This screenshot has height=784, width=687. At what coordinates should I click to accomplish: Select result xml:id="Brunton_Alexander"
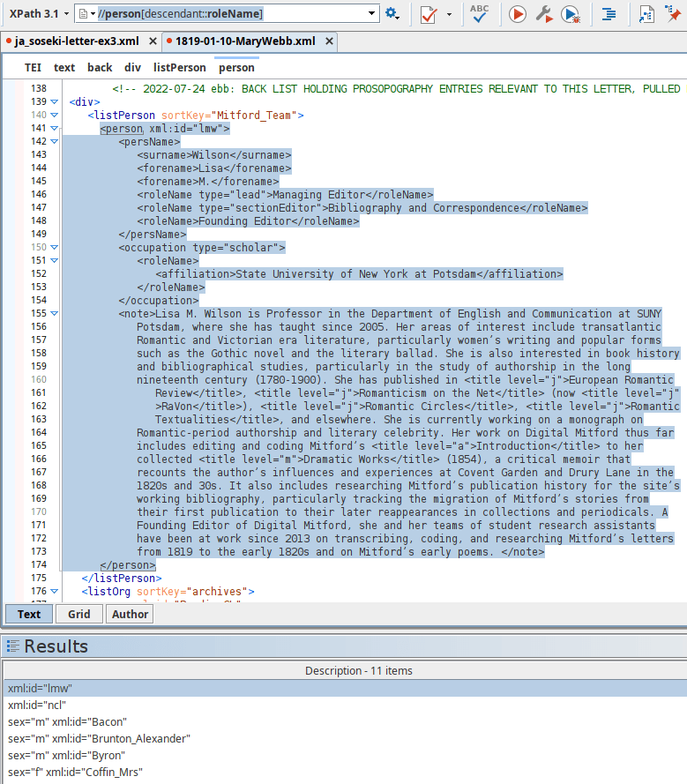345,738
